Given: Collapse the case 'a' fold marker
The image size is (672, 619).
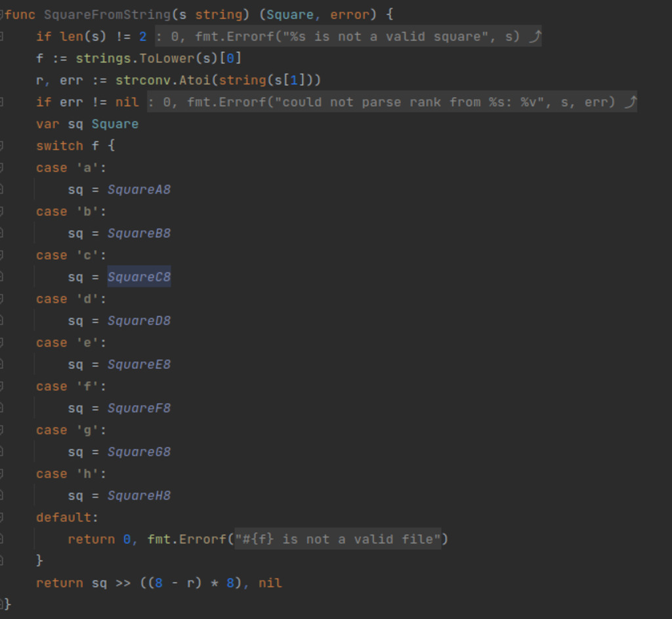Looking at the screenshot, I should pos(2,167).
